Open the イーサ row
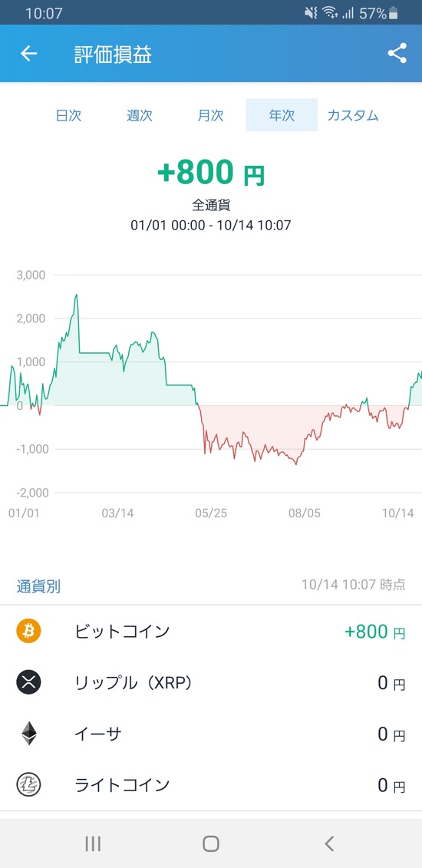Screen dimensions: 422x868 click(211, 734)
